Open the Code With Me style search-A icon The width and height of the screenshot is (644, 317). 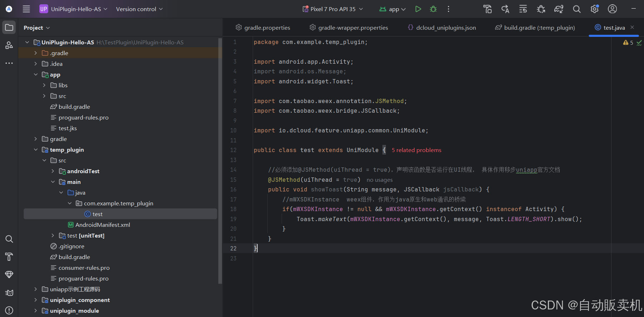coord(505,9)
